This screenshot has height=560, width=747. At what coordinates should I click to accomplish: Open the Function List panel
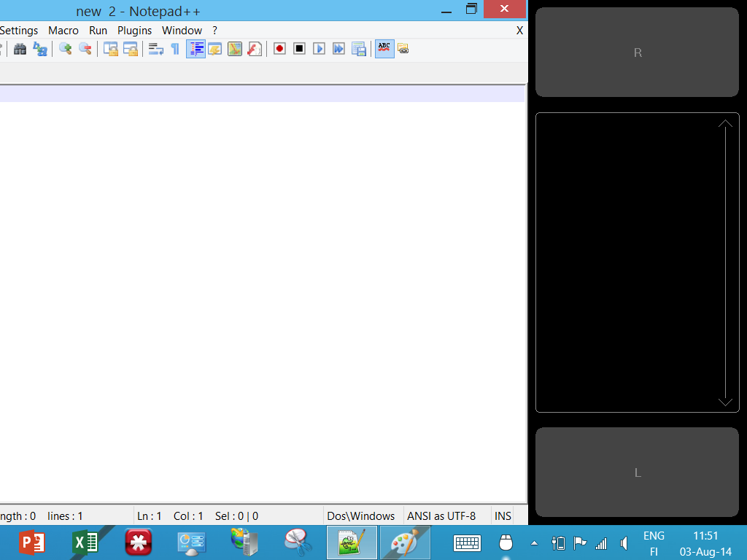255,49
